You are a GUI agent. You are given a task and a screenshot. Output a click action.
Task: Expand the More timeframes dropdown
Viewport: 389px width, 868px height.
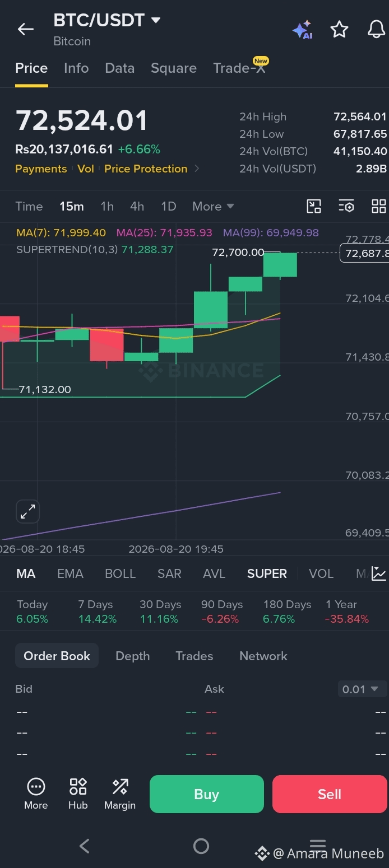[x=213, y=206]
